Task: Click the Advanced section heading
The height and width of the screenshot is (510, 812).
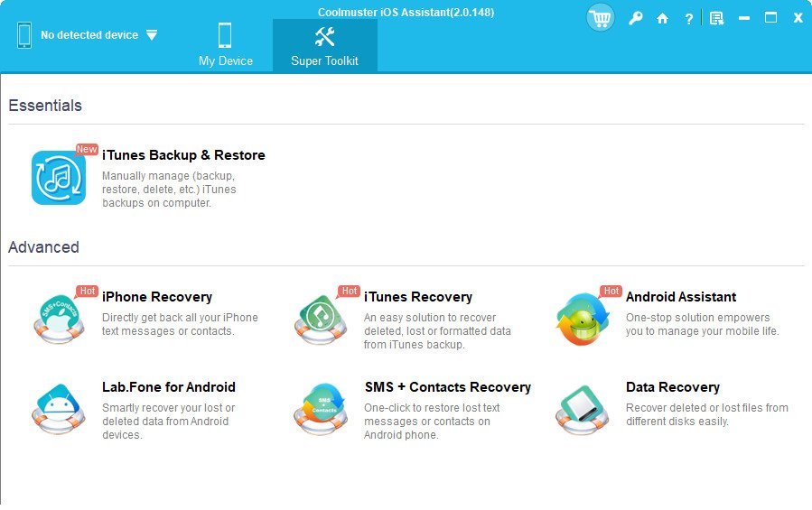Action: click(x=43, y=247)
